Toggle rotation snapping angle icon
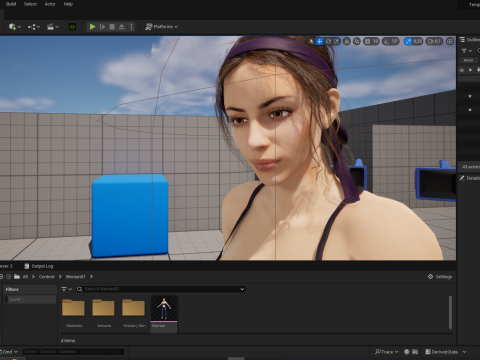The height and width of the screenshot is (360, 480). [x=387, y=41]
